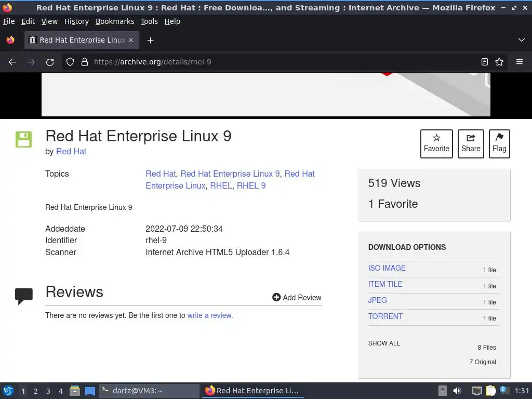Favorite this item with star button
This screenshot has height=399, width=532.
point(436,144)
